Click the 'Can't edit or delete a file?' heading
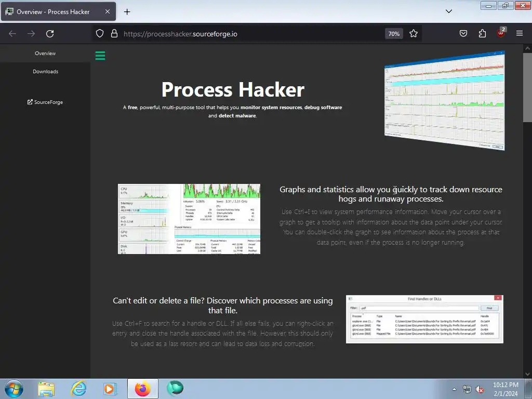Viewport: 532px width, 399px height. click(x=222, y=305)
